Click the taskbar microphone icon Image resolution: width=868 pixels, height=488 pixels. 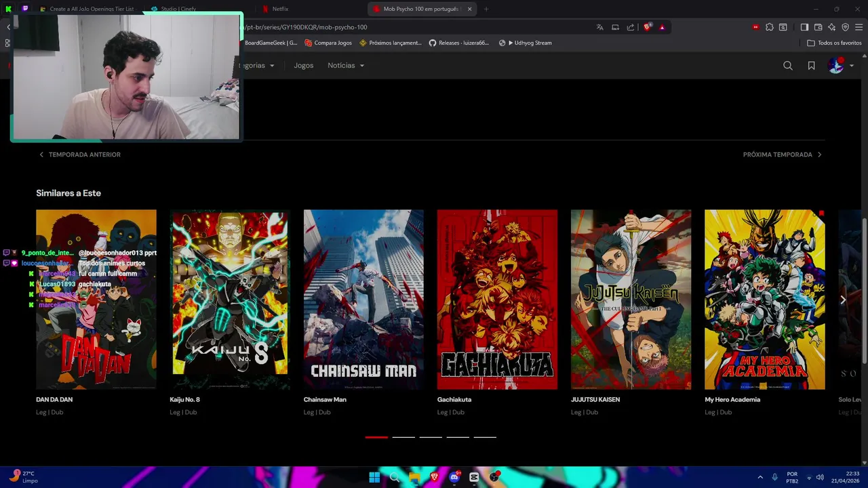pyautogui.click(x=774, y=477)
